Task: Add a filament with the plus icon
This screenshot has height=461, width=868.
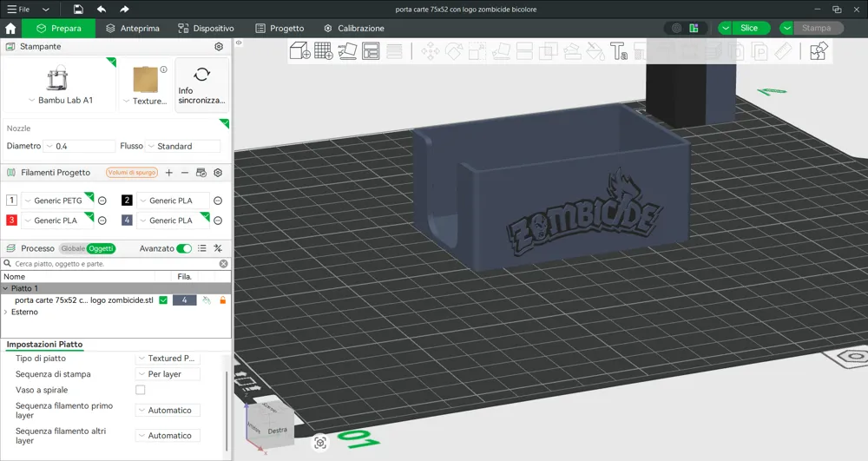Action: [169, 173]
